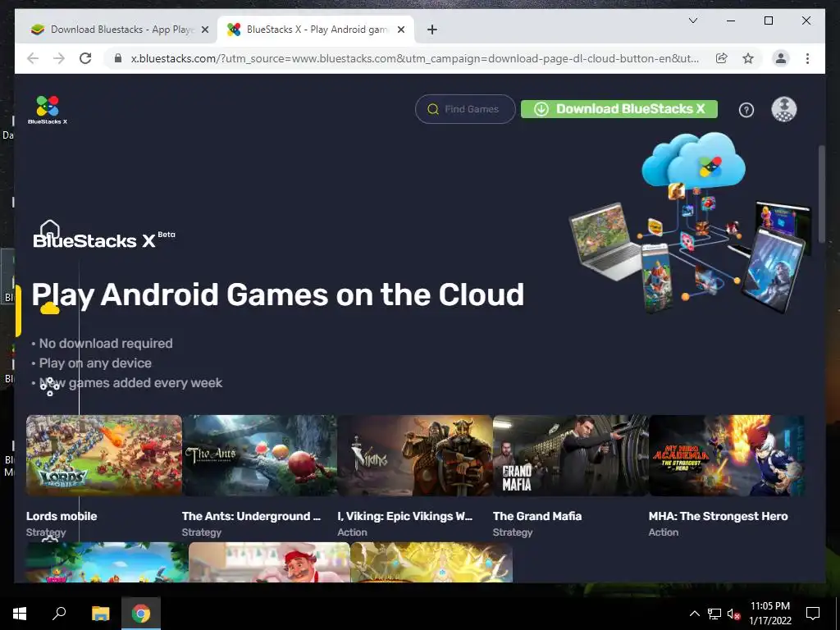The image size is (840, 630).
Task: Click 'Strategy' label under The Grand Mafia
Action: click(x=513, y=532)
